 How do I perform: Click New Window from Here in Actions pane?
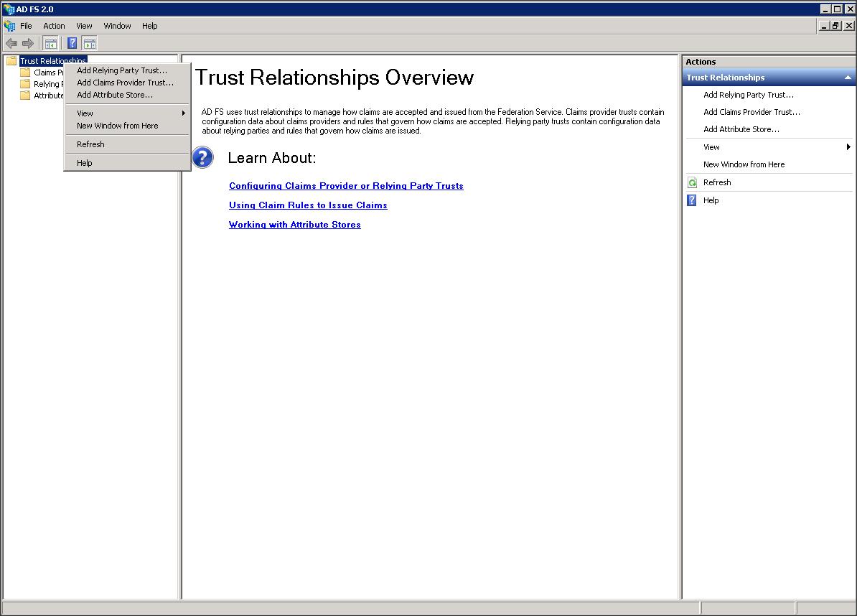tap(744, 164)
